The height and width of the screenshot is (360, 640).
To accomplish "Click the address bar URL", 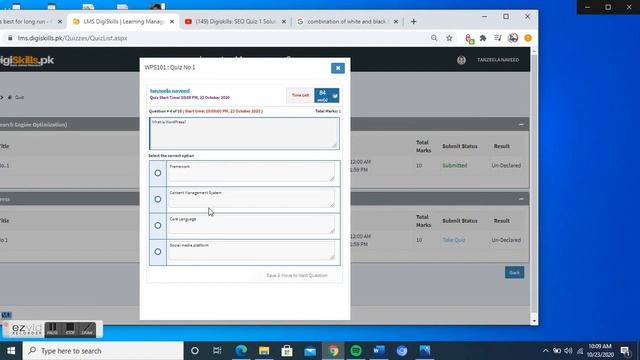I will coord(72,38).
